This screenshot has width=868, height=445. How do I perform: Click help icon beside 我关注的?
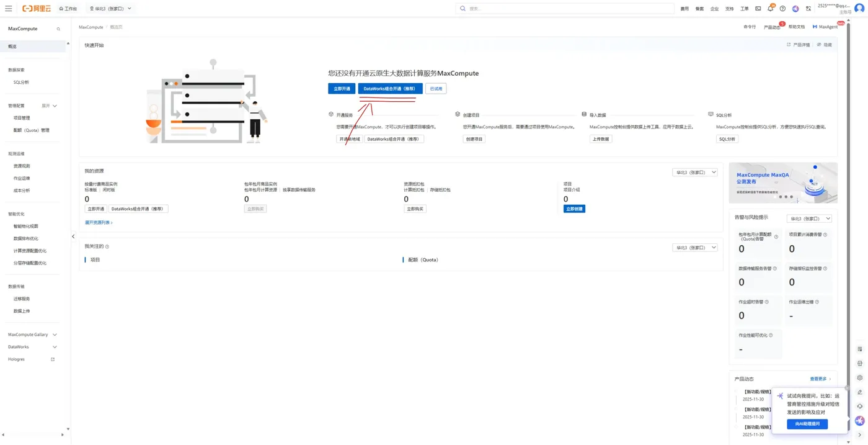tap(107, 247)
